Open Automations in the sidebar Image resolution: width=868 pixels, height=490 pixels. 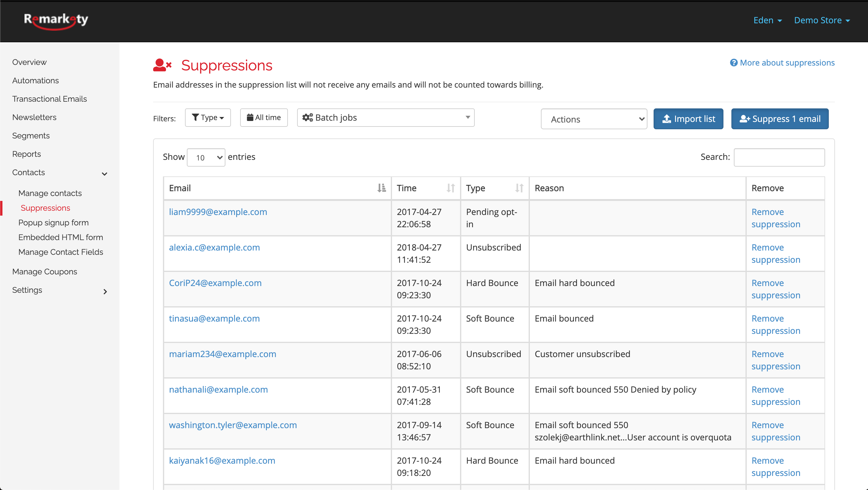[36, 81]
